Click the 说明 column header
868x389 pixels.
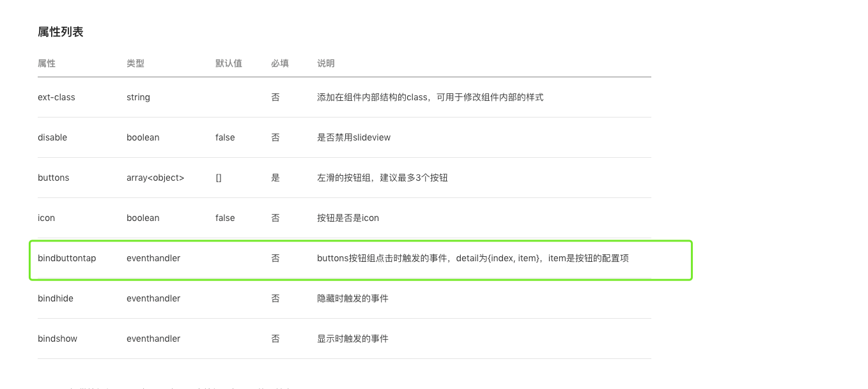(326, 63)
